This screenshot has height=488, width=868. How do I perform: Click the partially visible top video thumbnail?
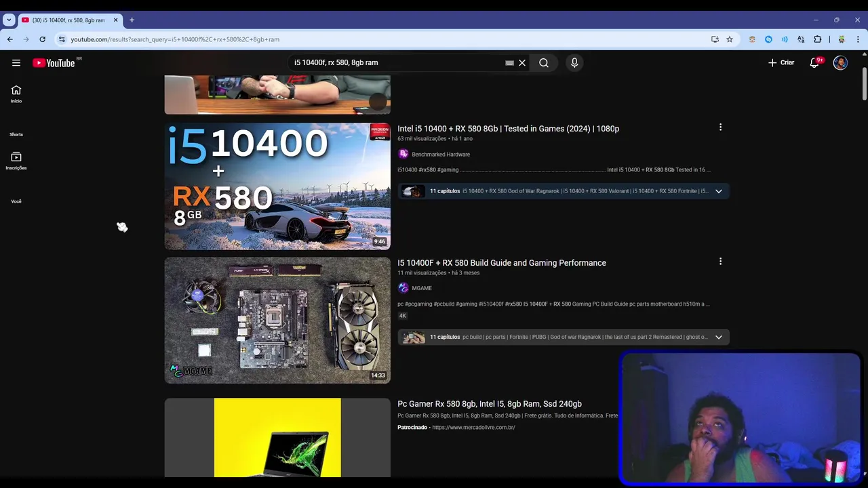pyautogui.click(x=277, y=95)
